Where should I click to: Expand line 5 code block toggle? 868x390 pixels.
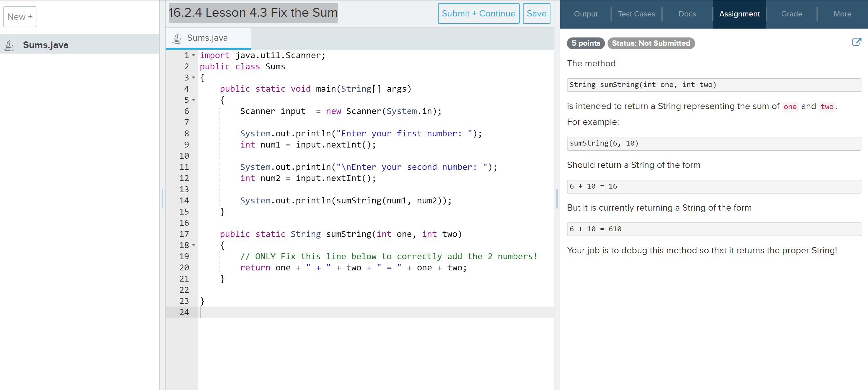193,100
